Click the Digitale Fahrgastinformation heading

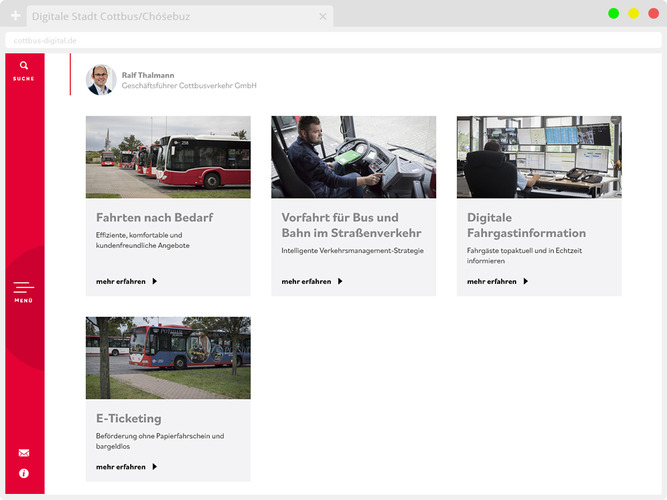point(527,225)
